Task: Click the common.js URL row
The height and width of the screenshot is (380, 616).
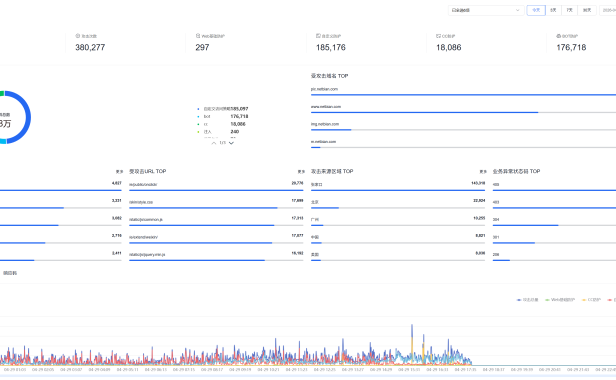Action: point(216,222)
